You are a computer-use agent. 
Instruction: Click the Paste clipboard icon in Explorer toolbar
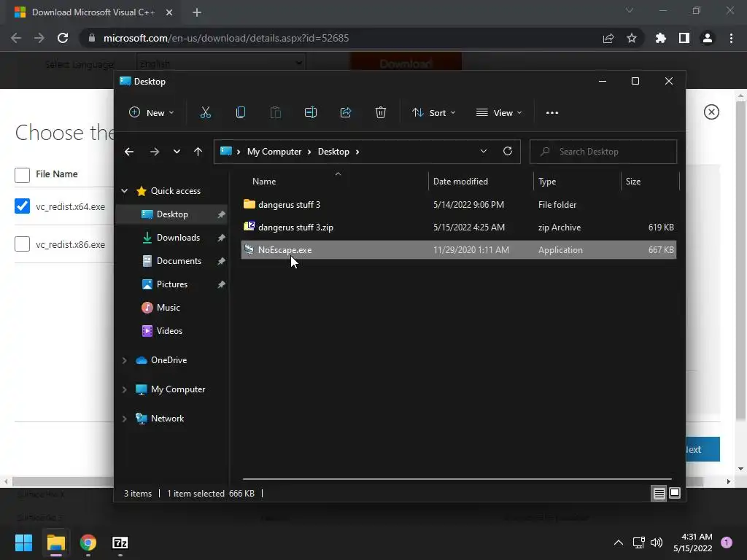(x=275, y=113)
